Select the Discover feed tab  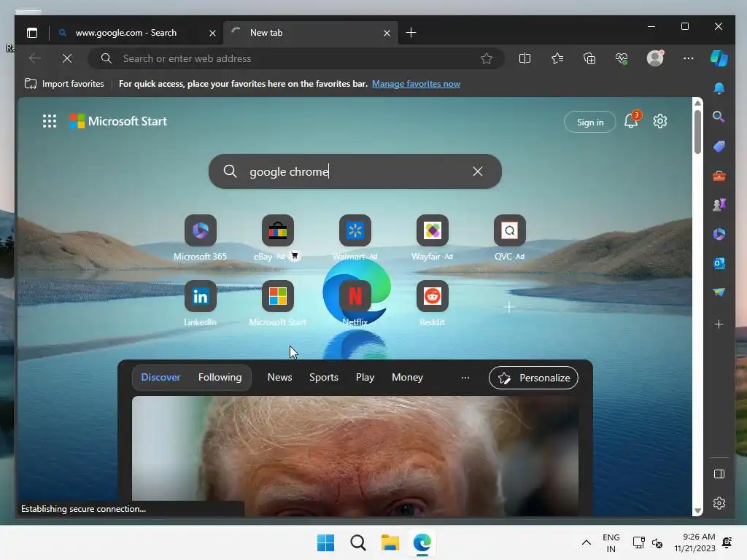(x=160, y=377)
